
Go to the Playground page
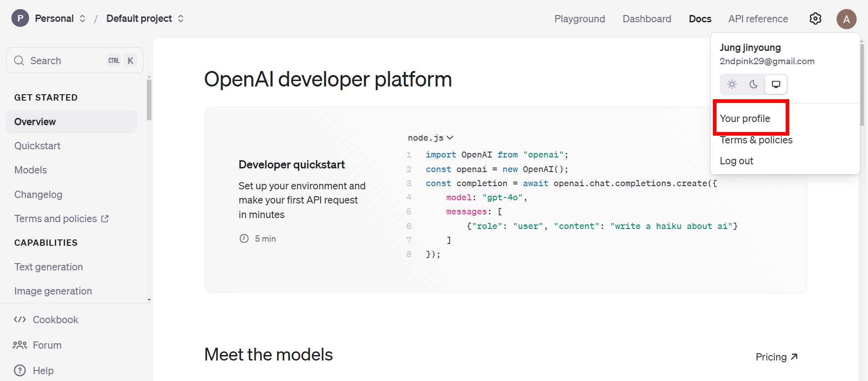point(580,19)
